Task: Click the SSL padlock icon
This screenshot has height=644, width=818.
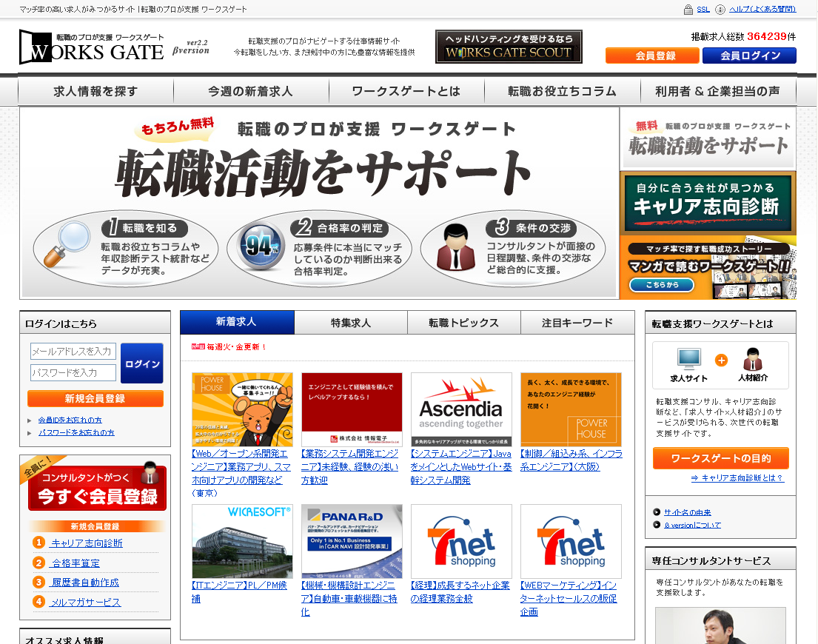Action: pyautogui.click(x=688, y=10)
